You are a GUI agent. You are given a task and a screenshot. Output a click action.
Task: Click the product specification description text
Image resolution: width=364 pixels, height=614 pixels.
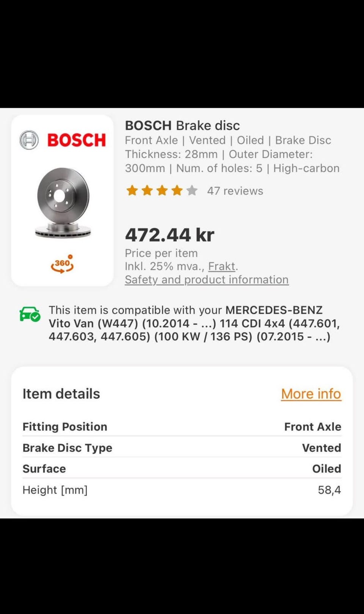(232, 154)
